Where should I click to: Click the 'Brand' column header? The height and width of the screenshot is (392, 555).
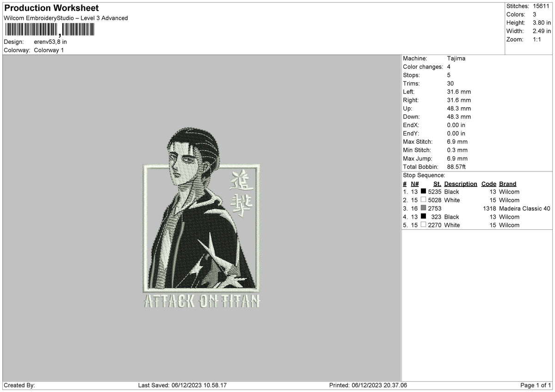point(507,184)
